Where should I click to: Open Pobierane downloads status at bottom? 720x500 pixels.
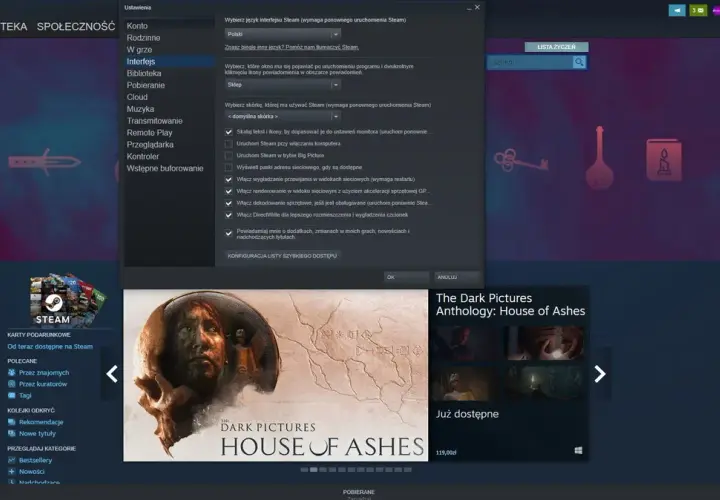(x=359, y=492)
